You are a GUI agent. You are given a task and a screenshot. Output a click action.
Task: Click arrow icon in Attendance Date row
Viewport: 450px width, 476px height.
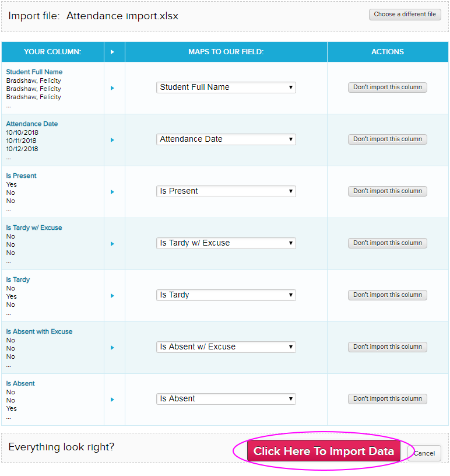pyautogui.click(x=112, y=140)
